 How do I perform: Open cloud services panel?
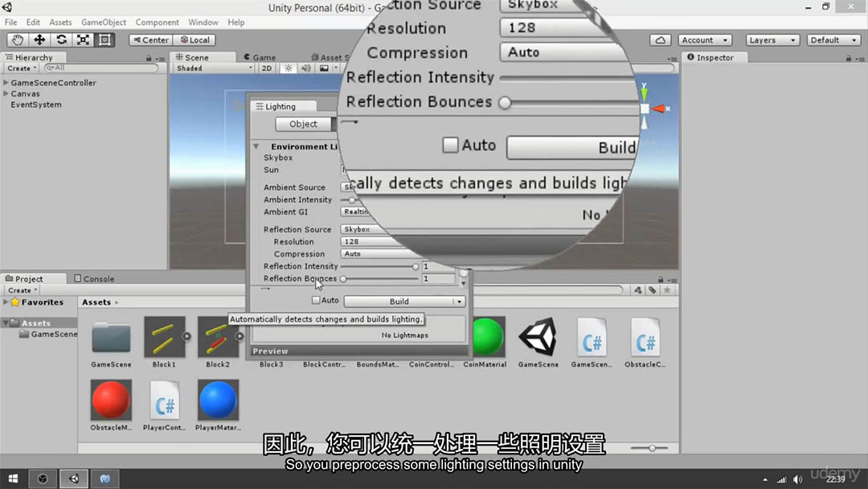(661, 40)
